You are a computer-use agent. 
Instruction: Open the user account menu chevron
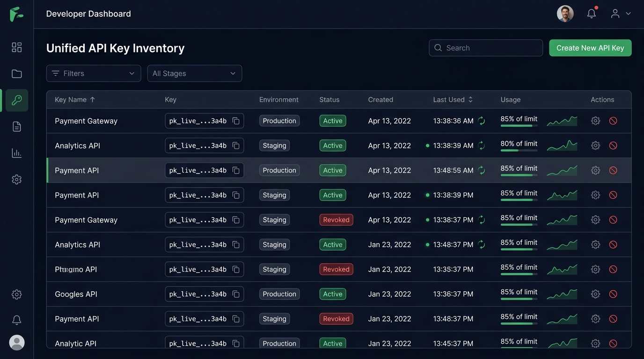click(628, 14)
